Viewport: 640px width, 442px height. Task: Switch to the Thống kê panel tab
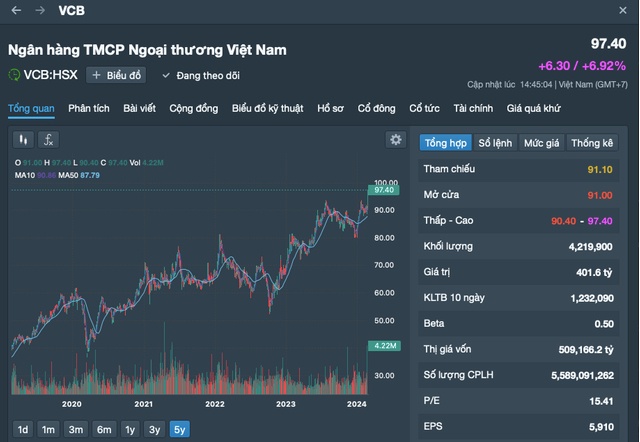coord(592,143)
